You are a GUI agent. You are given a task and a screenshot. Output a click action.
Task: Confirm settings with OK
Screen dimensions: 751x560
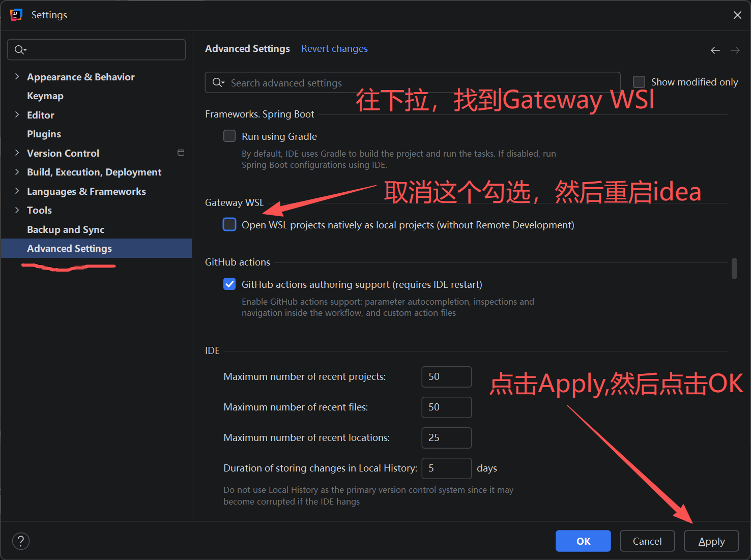pyautogui.click(x=583, y=541)
